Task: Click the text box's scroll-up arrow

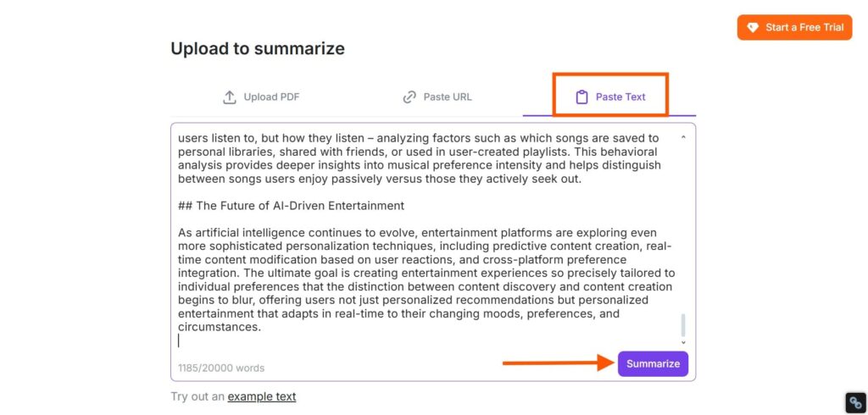Action: tap(683, 137)
